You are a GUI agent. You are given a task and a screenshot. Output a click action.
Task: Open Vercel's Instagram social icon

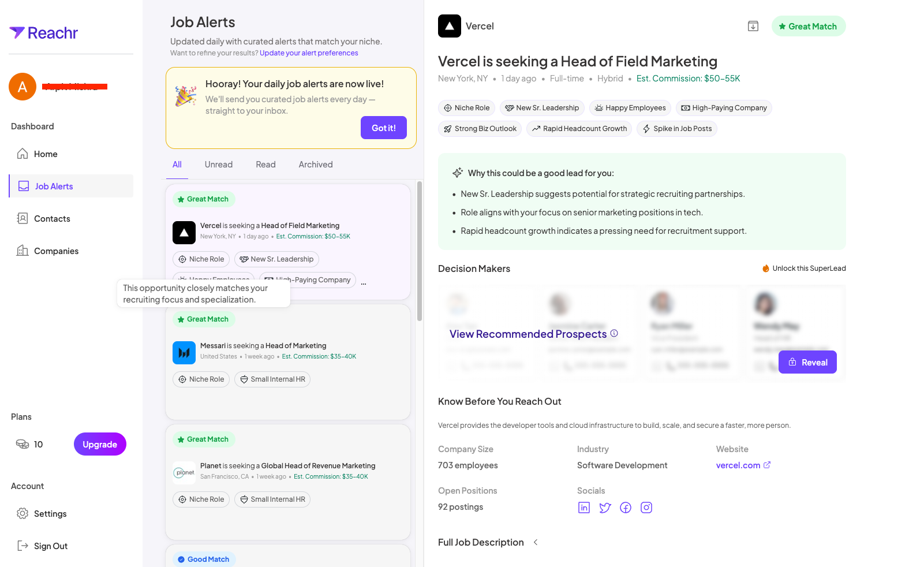pos(646,508)
